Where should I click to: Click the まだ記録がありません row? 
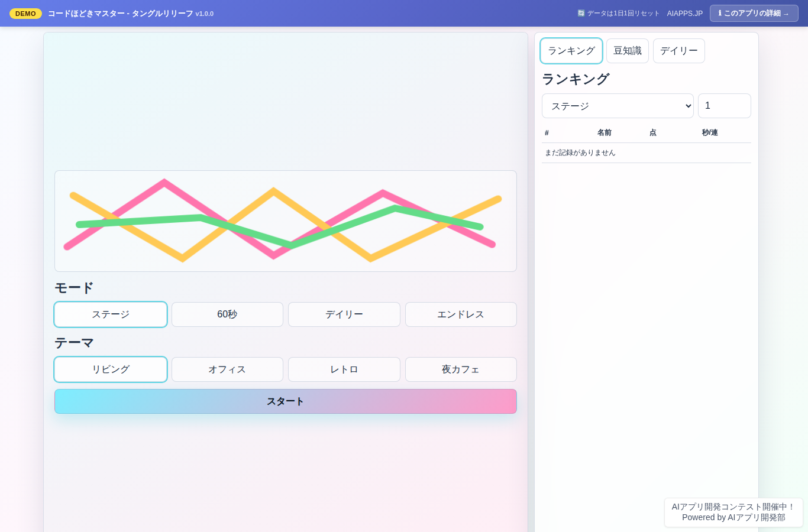pos(647,153)
